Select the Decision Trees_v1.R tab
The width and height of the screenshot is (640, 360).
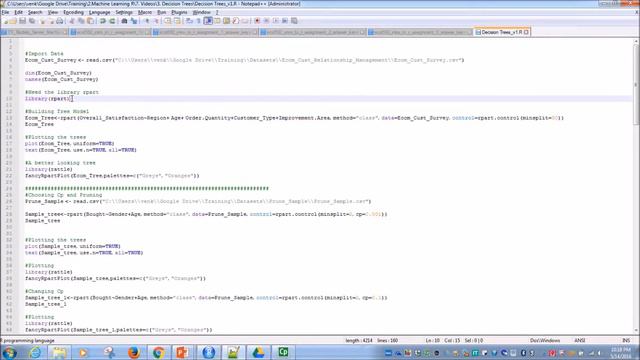click(502, 32)
